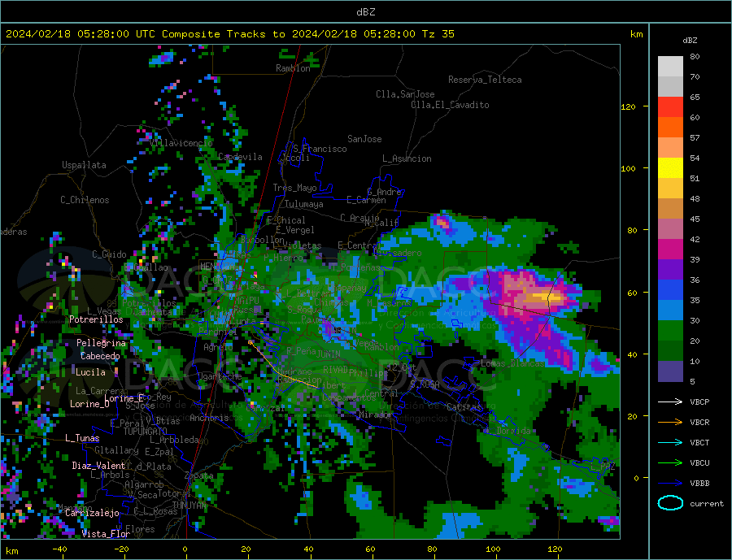Click the Cabecedo map label
This screenshot has width=732, height=560.
click(100, 356)
